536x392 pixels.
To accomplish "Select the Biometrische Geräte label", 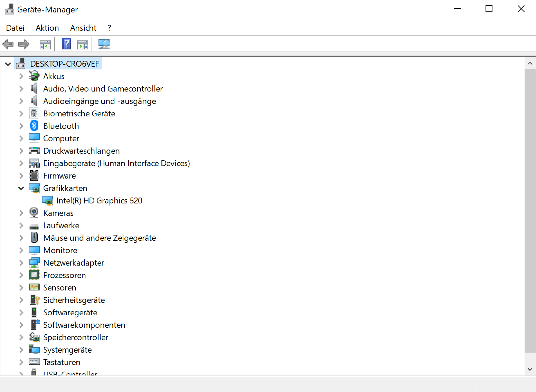I will click(x=79, y=114).
